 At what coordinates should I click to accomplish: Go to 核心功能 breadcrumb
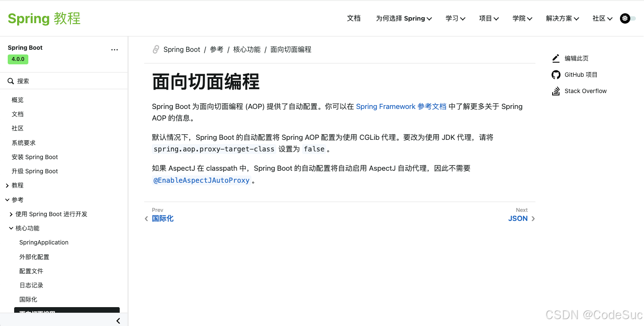click(247, 49)
